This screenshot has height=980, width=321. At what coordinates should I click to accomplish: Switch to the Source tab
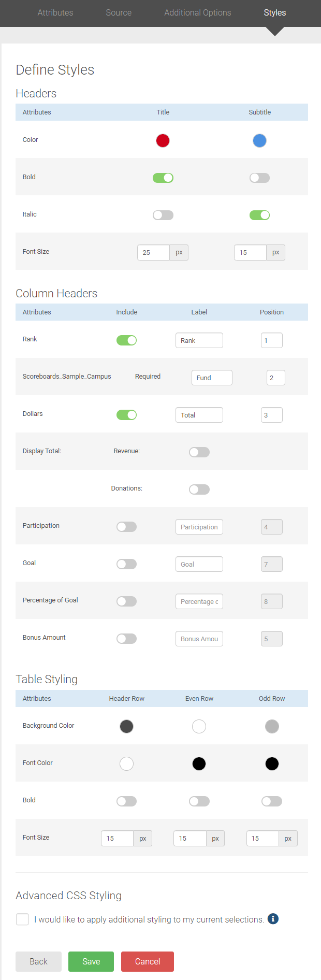pyautogui.click(x=119, y=12)
